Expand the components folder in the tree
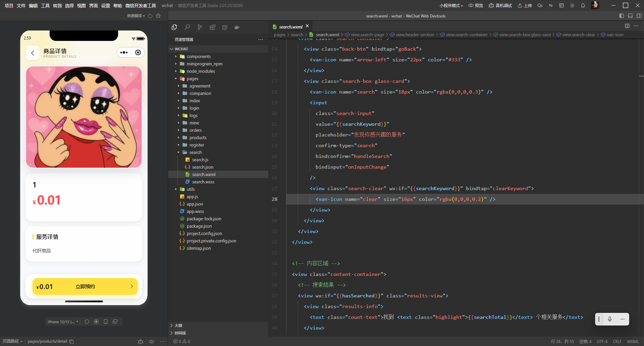Screen dimensions: 644x346 coord(199,56)
